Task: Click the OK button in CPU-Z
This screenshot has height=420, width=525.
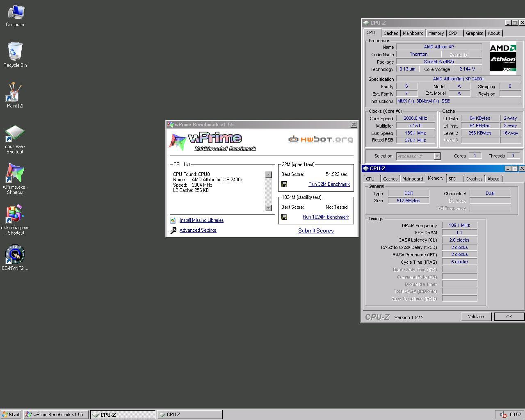Action: (509, 317)
